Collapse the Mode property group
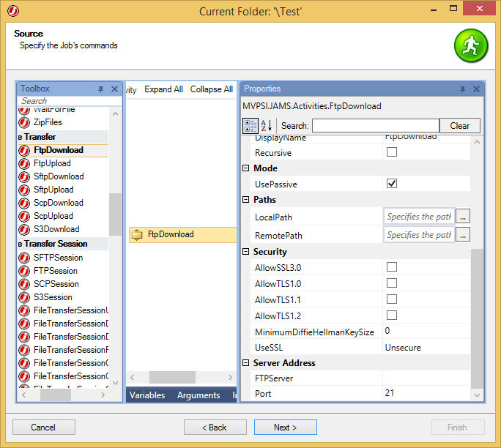This screenshot has height=448, width=501. tap(245, 168)
